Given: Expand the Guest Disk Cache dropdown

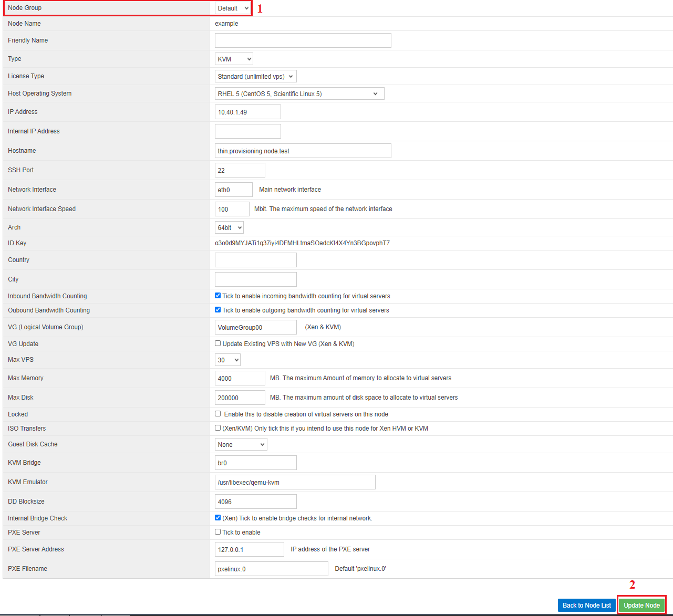Looking at the screenshot, I should coord(241,445).
